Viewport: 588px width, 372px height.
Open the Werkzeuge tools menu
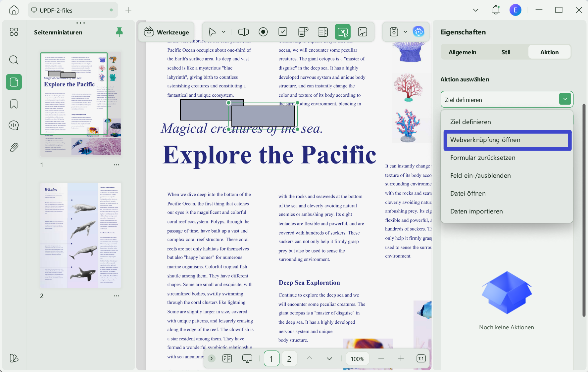coord(167,32)
